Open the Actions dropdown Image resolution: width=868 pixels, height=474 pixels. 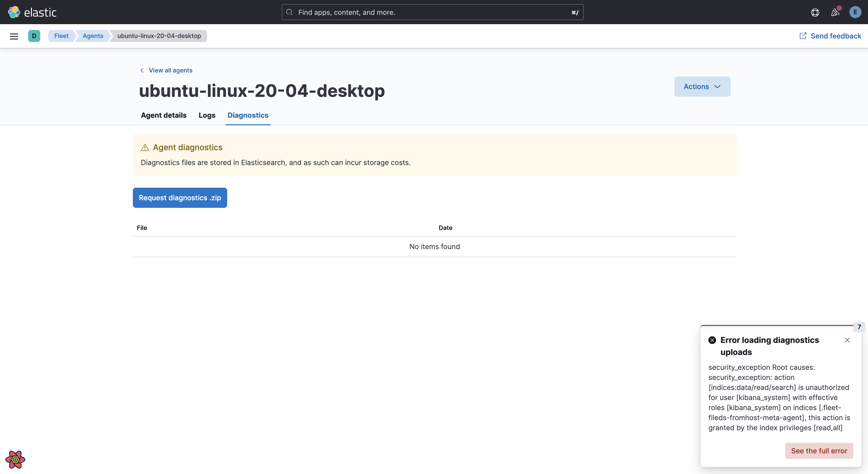click(702, 86)
